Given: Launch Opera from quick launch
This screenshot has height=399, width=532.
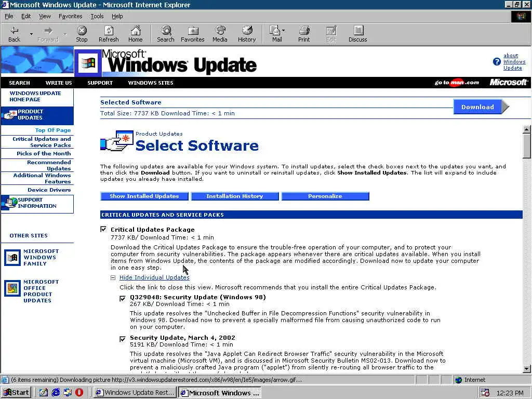Looking at the screenshot, I should pos(79,393).
